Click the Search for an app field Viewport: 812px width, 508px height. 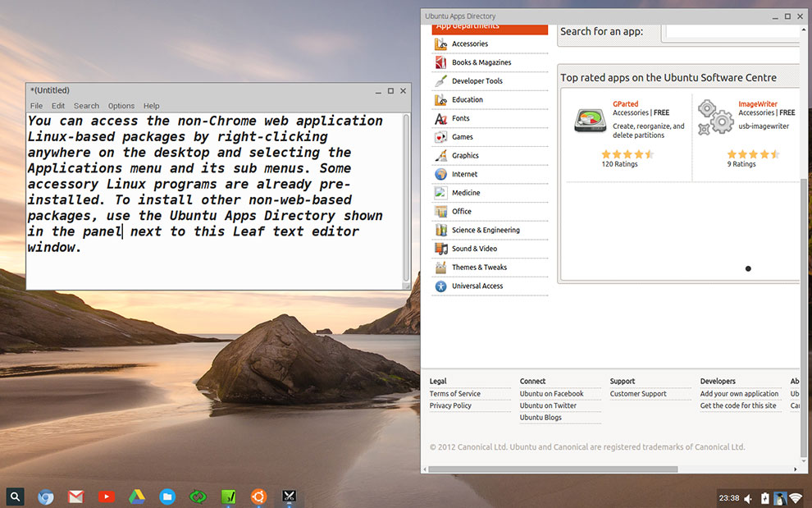732,32
